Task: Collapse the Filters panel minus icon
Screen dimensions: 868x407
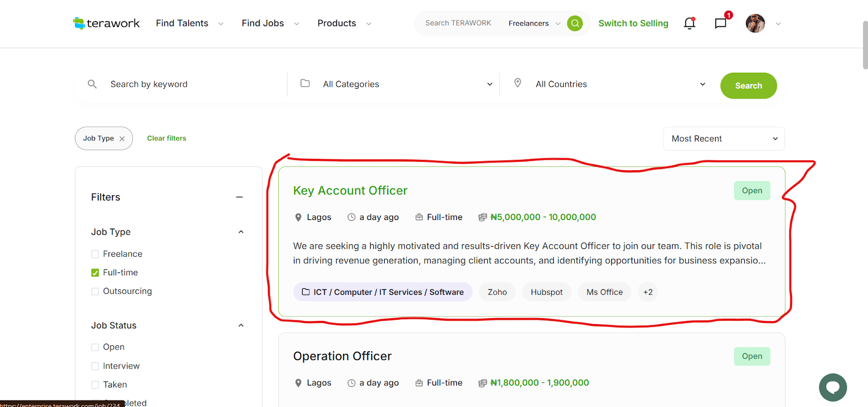Action: click(x=239, y=197)
